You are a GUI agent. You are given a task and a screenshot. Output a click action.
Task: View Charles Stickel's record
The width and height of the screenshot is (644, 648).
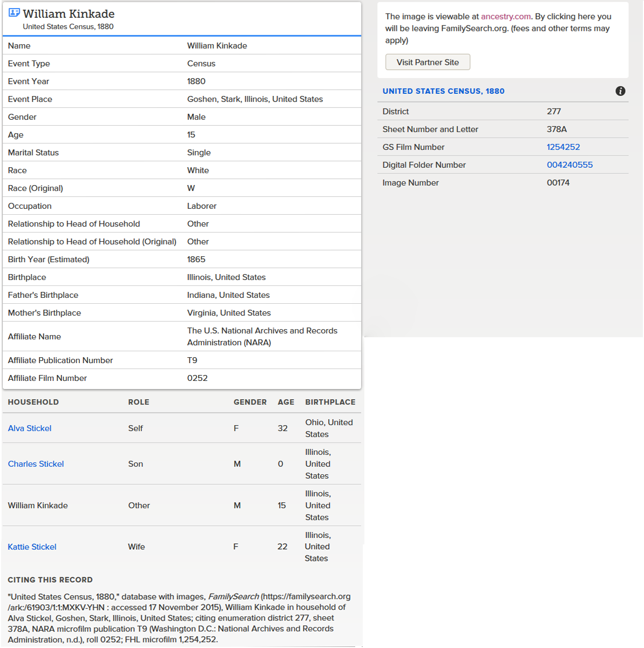36,464
